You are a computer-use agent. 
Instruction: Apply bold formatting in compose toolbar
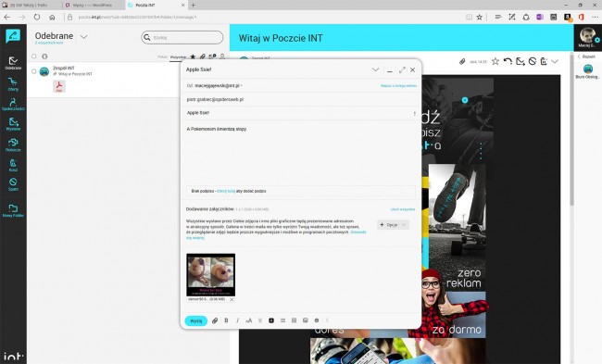[x=226, y=320]
